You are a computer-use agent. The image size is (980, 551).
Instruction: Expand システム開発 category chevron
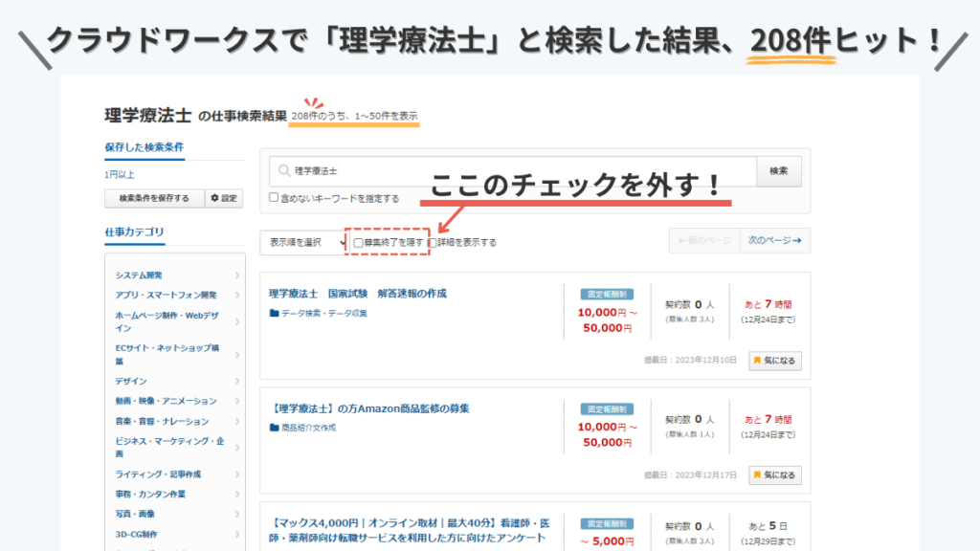(x=237, y=275)
